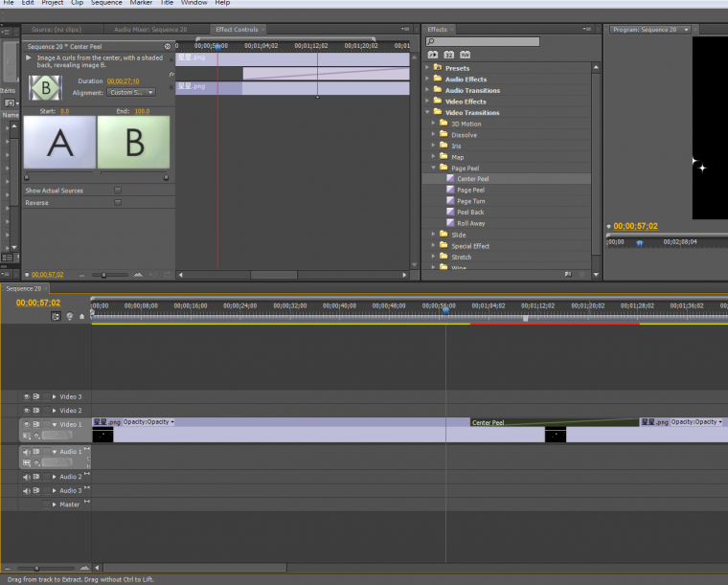
Task: Select the Page Turn transition
Action: [470, 201]
